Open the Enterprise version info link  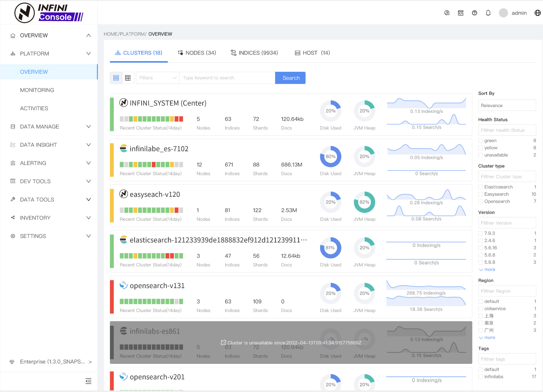[56, 362]
